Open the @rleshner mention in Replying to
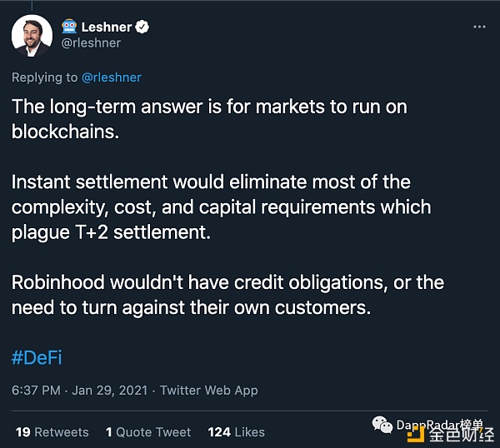This screenshot has width=500, height=448. pos(111,77)
